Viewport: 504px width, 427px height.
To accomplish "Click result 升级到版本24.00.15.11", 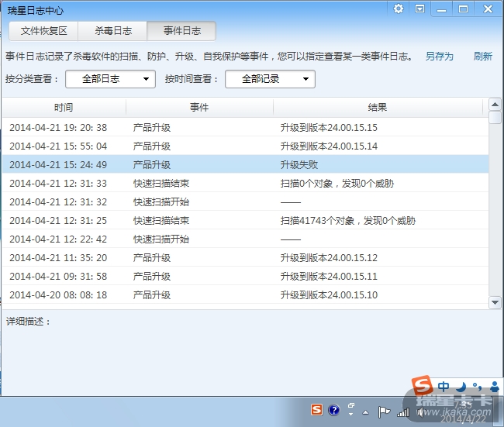I will click(329, 277).
